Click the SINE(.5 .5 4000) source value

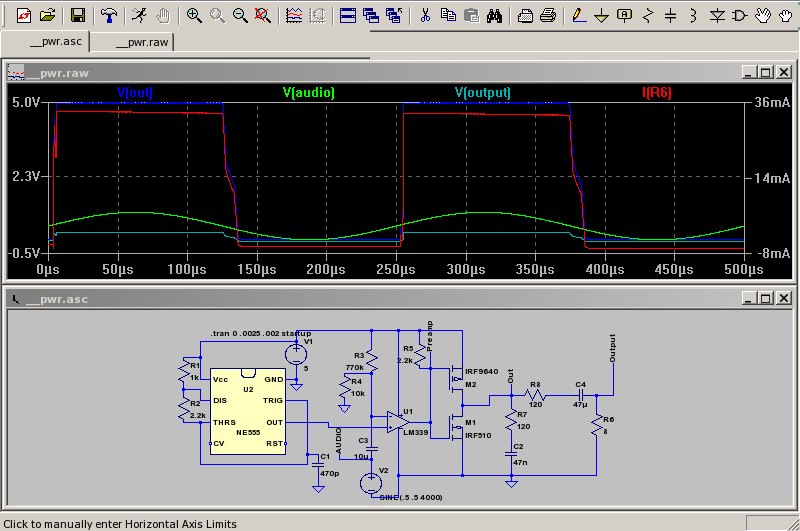(411, 497)
